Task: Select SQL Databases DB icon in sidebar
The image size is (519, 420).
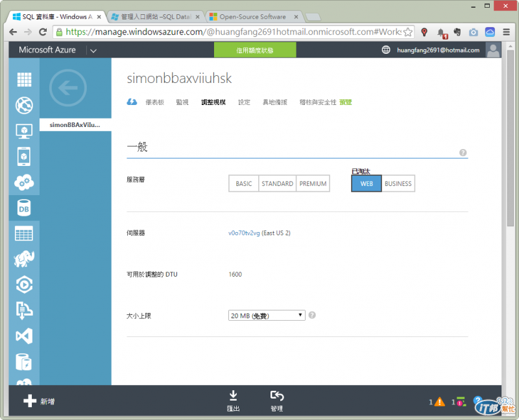Action: 24,208
